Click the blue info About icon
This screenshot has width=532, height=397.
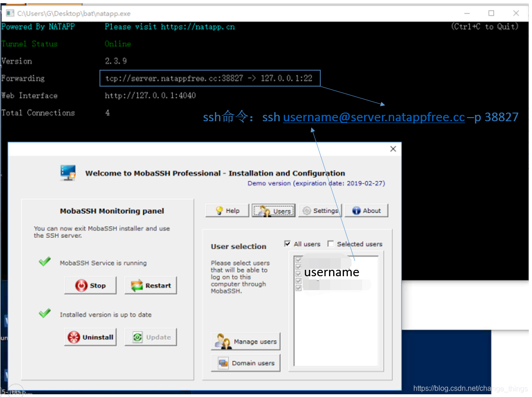[x=356, y=211]
